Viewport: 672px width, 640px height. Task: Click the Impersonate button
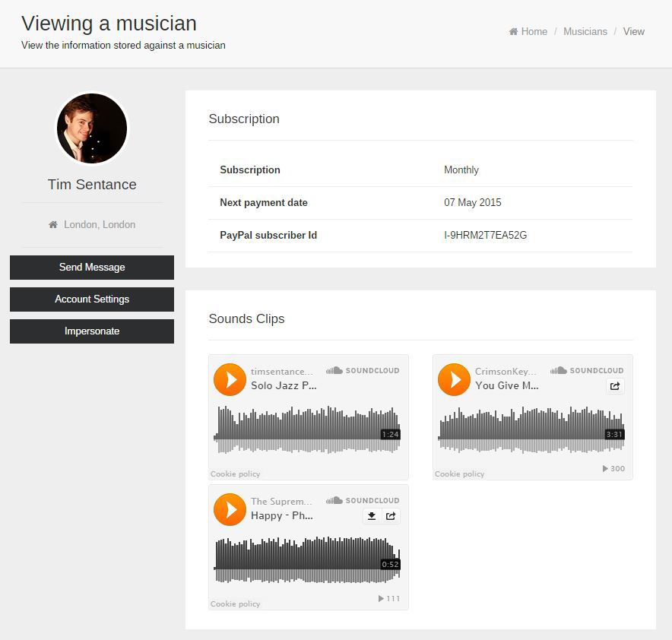92,331
